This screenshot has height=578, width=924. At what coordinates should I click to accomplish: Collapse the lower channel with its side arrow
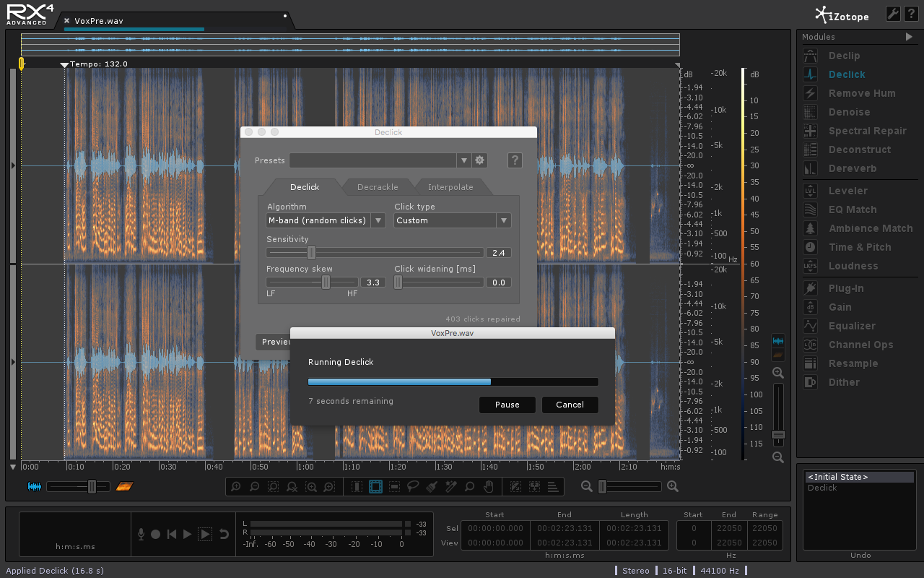point(13,362)
